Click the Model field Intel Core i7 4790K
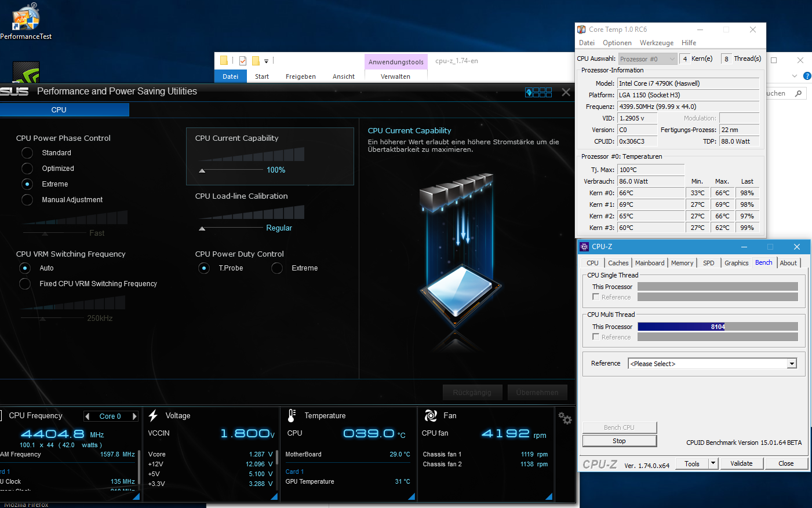 point(688,83)
